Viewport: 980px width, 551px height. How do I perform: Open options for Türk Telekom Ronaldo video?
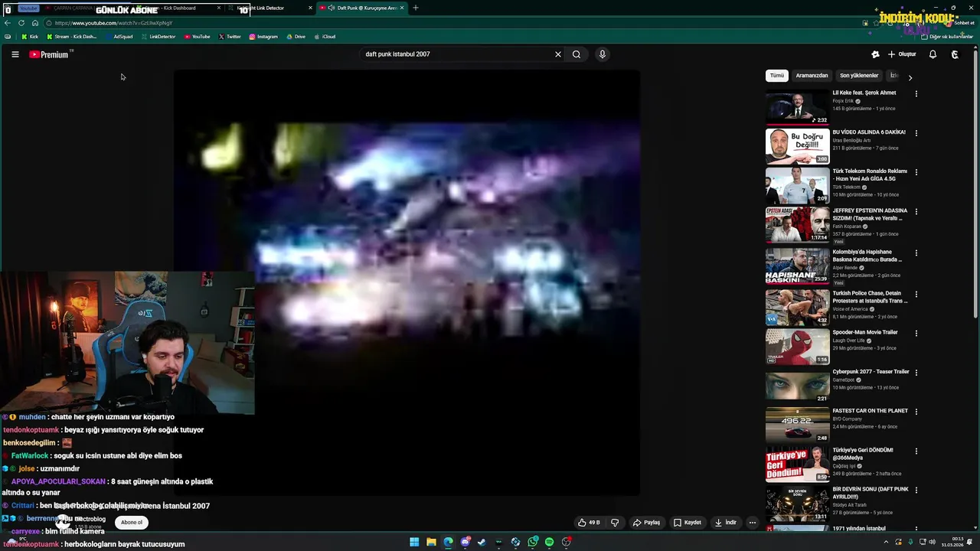click(916, 172)
